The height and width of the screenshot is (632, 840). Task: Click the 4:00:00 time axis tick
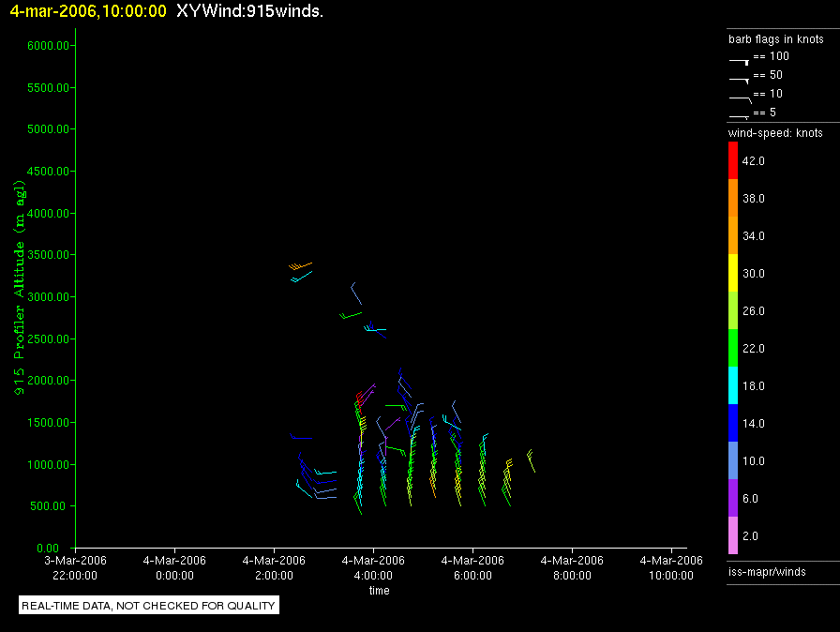coord(373,568)
